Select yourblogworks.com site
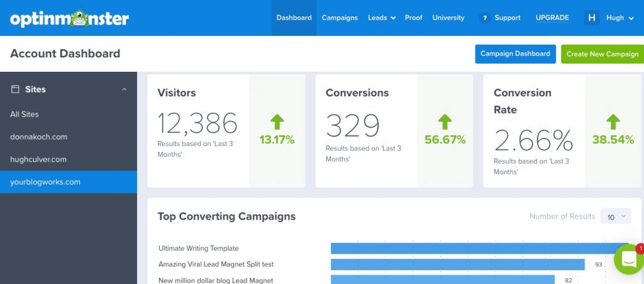The height and width of the screenshot is (284, 644). point(69,182)
